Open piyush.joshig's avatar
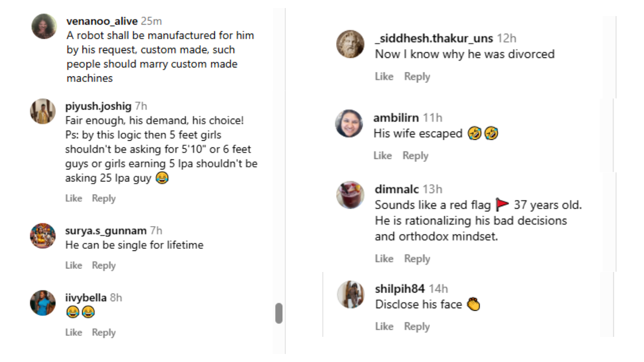The image size is (644, 362). point(43,111)
